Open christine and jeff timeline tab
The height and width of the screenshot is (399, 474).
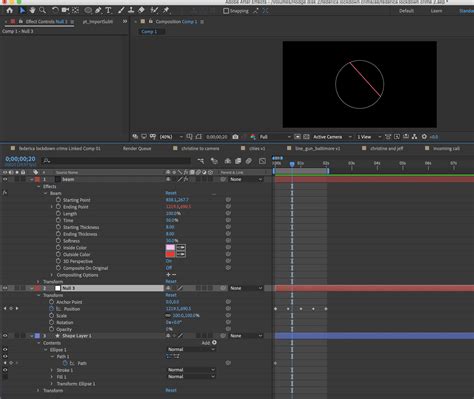point(387,148)
